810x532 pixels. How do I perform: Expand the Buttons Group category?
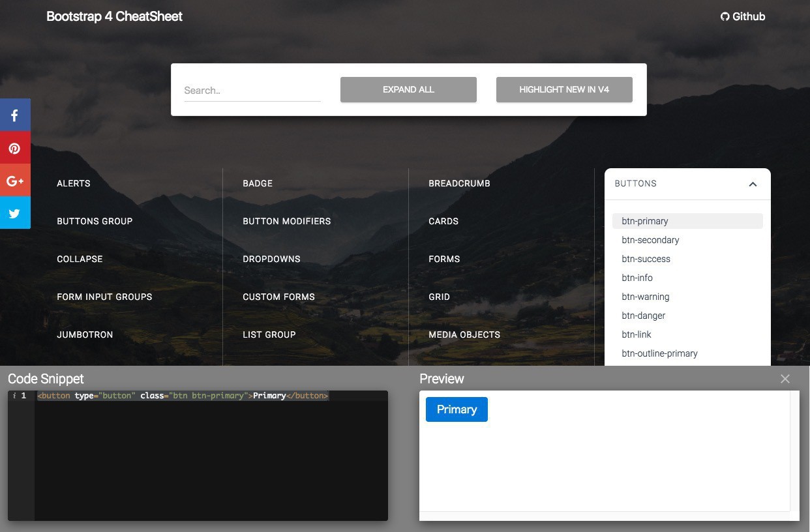(x=95, y=221)
